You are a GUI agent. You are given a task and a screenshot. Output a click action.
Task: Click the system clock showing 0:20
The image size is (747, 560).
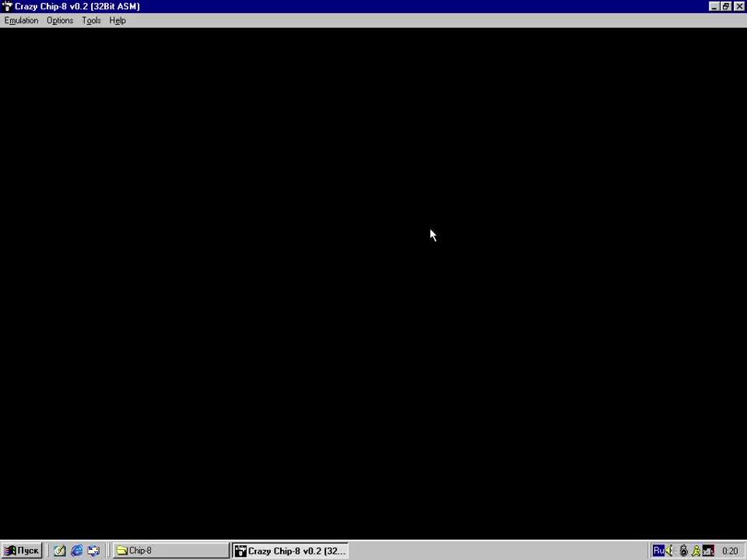pos(729,551)
